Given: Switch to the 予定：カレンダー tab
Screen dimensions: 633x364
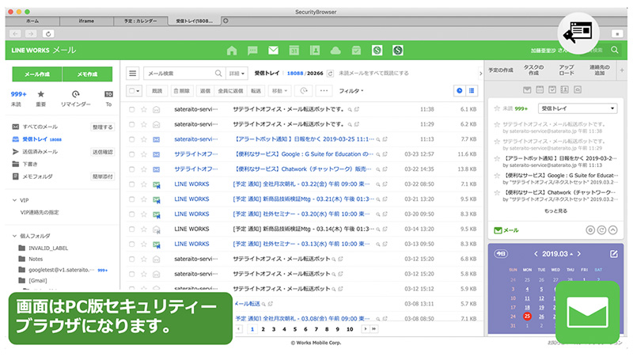Looking at the screenshot, I should coord(141,21).
